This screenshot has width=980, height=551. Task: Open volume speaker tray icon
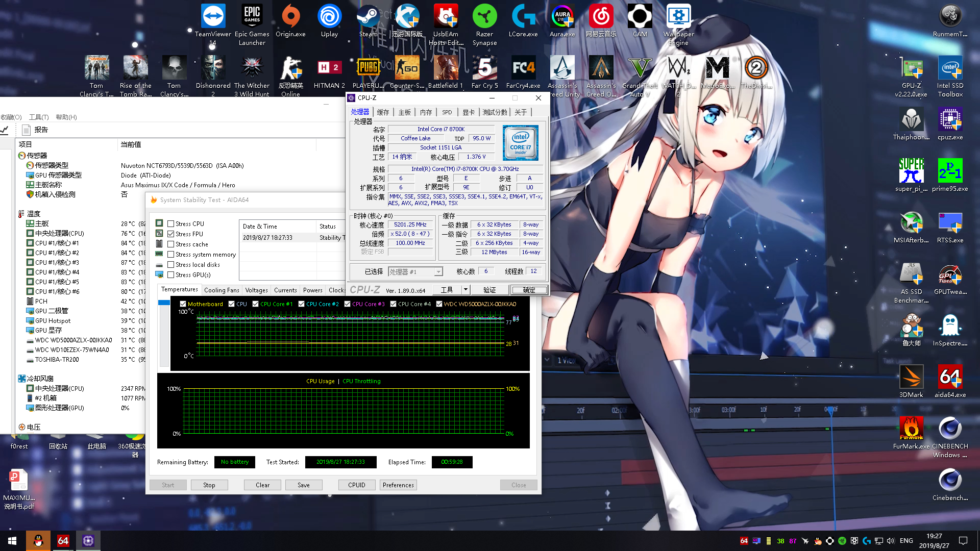click(891, 540)
